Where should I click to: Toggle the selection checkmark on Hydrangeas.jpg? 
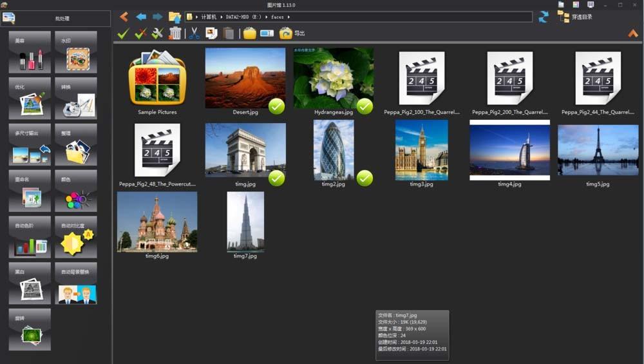(x=365, y=106)
